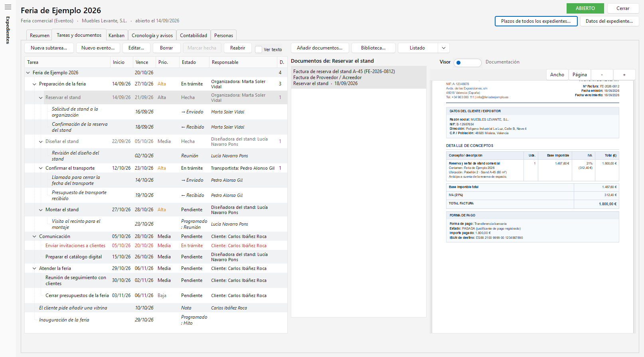
Task: Collapse the Comunicación task group
Action: [34, 236]
